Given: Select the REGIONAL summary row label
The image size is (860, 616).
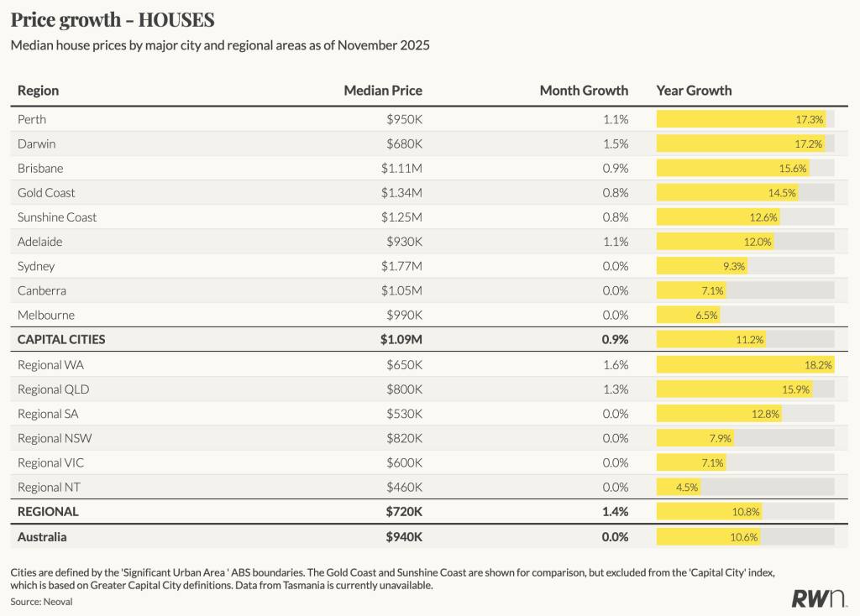Looking at the screenshot, I should [48, 511].
